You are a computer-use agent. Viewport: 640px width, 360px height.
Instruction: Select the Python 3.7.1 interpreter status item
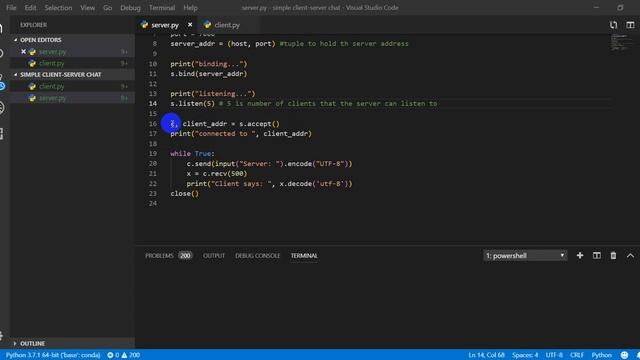(53, 355)
